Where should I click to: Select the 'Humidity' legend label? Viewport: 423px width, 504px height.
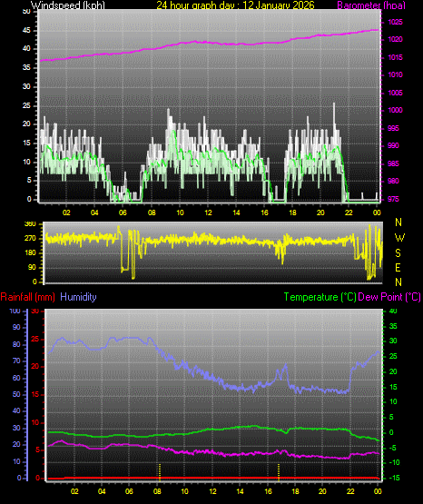pos(78,297)
